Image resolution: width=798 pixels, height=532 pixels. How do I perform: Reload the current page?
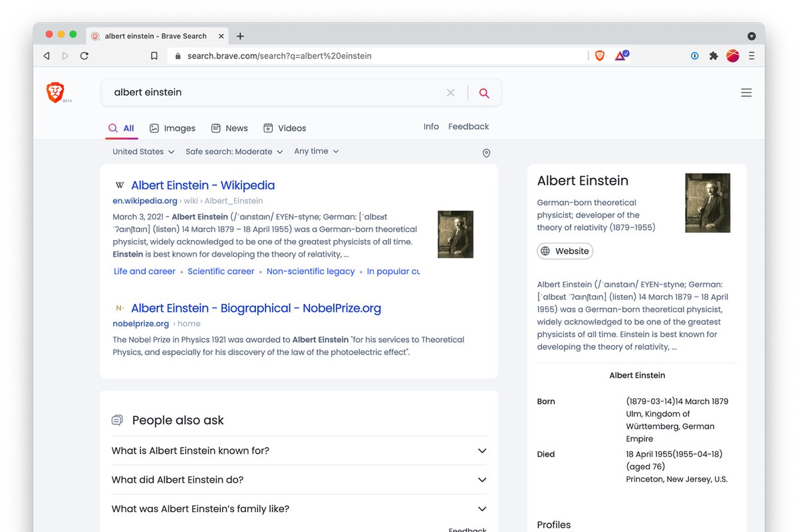[x=84, y=56]
